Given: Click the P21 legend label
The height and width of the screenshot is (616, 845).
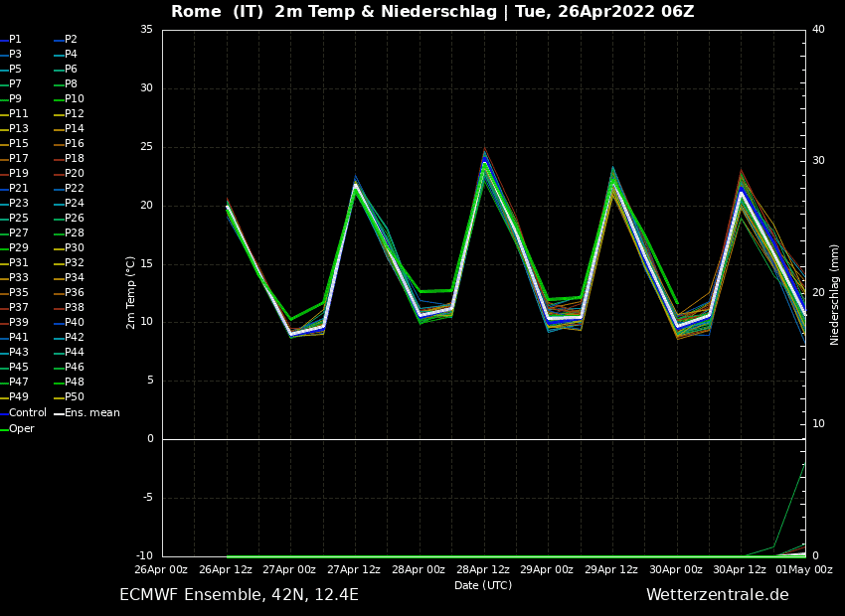Looking at the screenshot, I should click(x=14, y=189).
